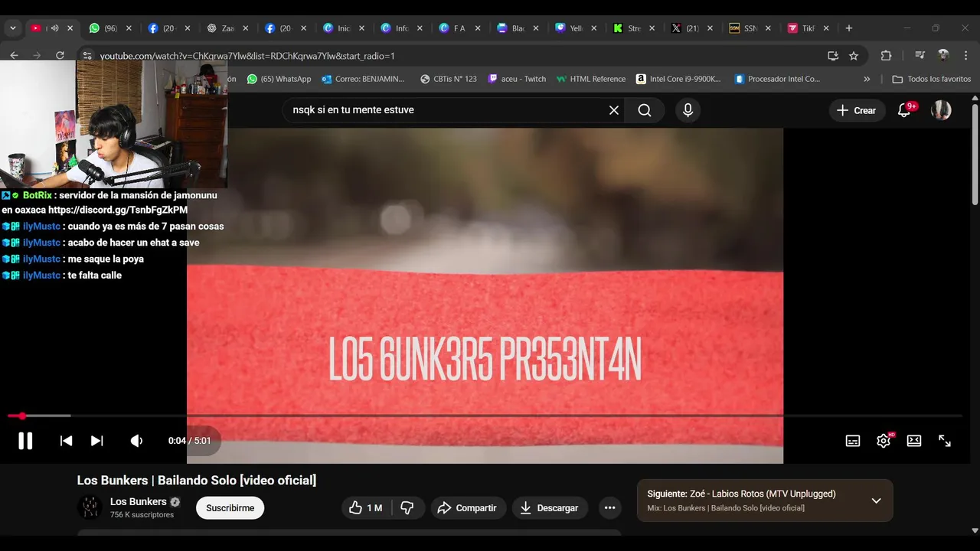This screenshot has width=980, height=551.
Task: Expand the hidden bookmarks chevron
Action: (867, 79)
